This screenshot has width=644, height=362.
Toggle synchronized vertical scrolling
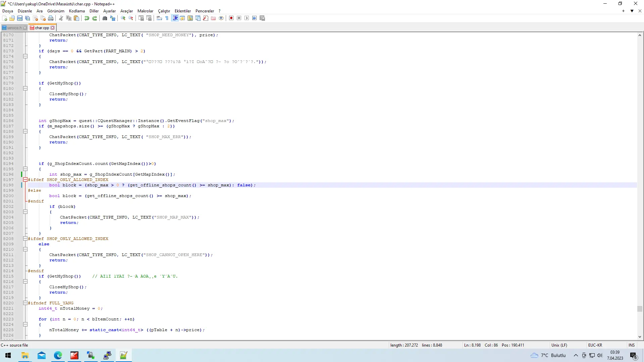pos(141,18)
